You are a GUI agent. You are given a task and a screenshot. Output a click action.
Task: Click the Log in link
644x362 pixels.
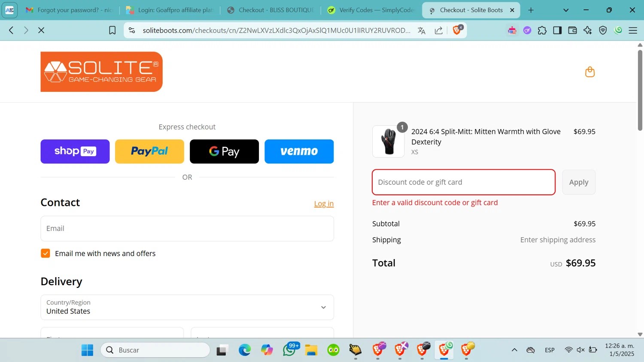[324, 204]
